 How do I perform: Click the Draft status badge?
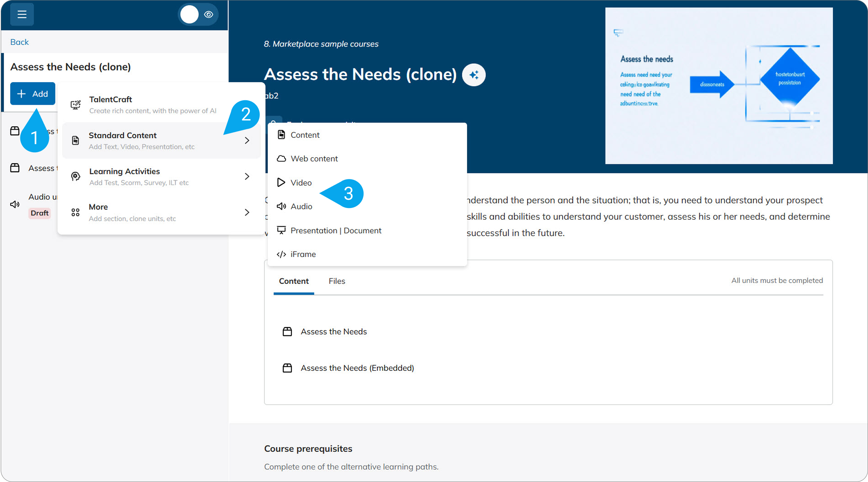(40, 213)
